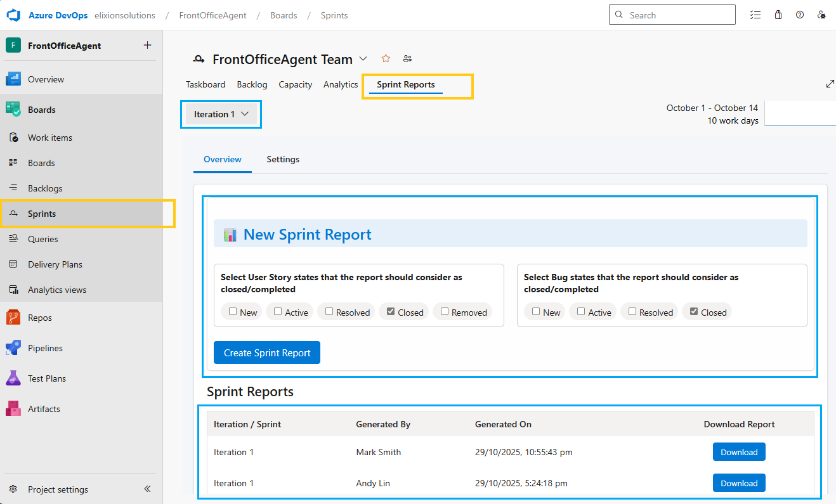Screen dimensions: 836x504
Task: Uncheck the Closed User Story state
Action: tap(391, 312)
